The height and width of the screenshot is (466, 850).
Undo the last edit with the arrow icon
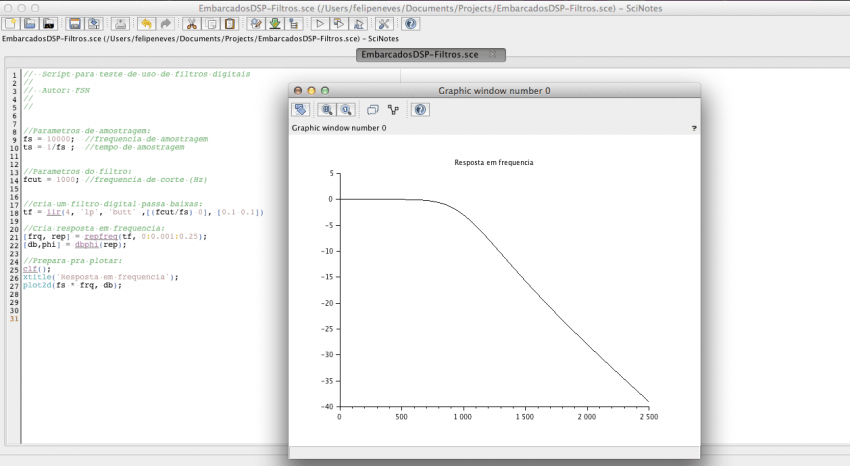(x=146, y=24)
